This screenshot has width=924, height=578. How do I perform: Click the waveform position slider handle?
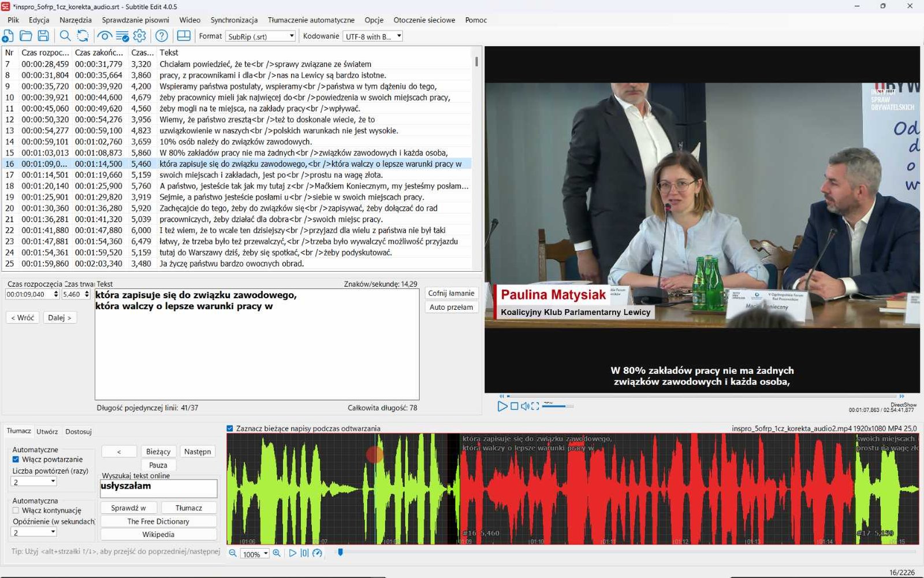point(341,553)
